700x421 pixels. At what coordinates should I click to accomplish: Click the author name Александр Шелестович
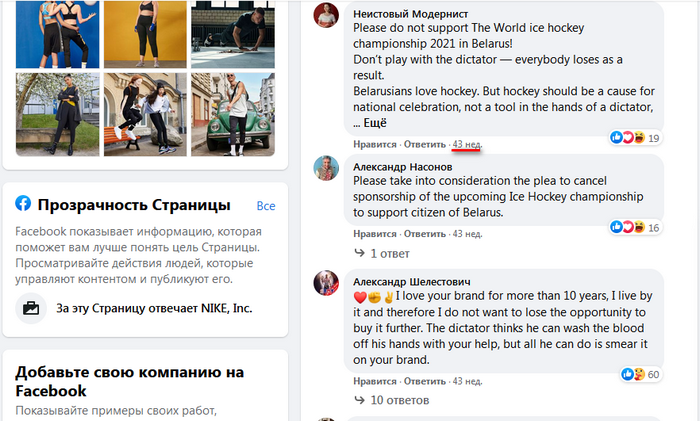tap(412, 282)
